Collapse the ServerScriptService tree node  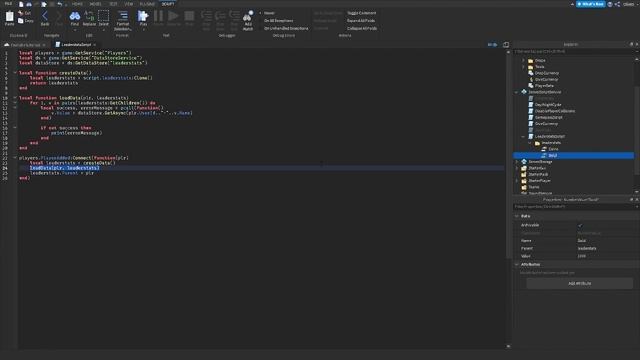[x=517, y=92]
